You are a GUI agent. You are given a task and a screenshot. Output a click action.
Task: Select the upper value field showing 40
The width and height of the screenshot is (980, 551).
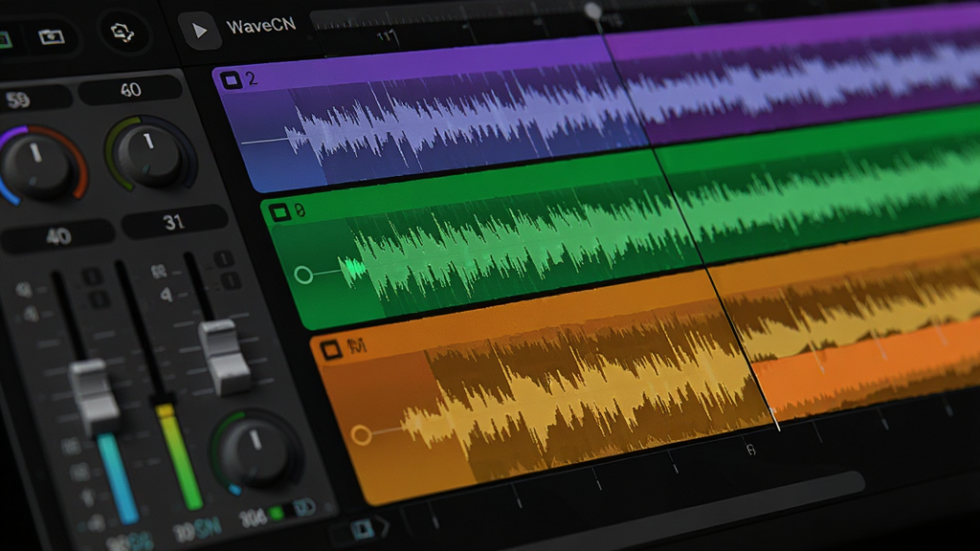(130, 90)
